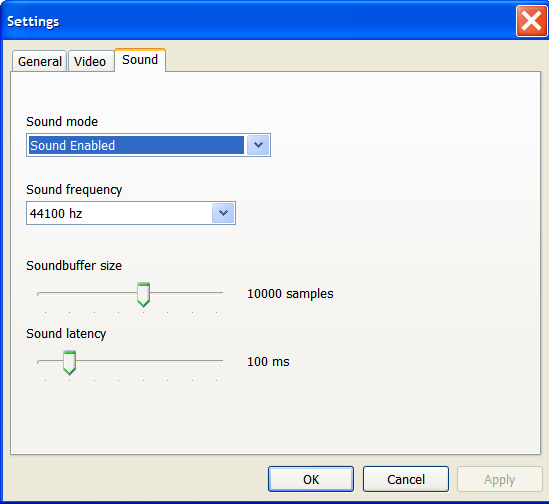Grab the Soundbuffer size slider thumb
The image size is (549, 504).
click(x=144, y=294)
